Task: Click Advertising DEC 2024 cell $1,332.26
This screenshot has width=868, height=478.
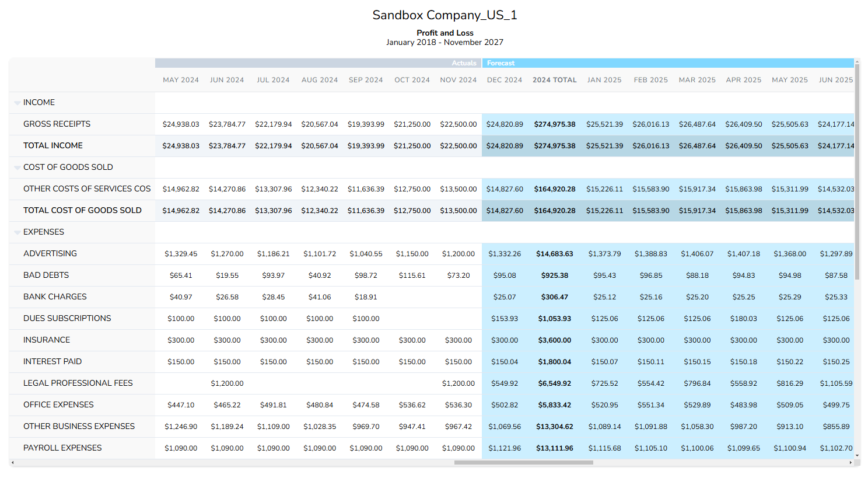Action: [x=505, y=254]
